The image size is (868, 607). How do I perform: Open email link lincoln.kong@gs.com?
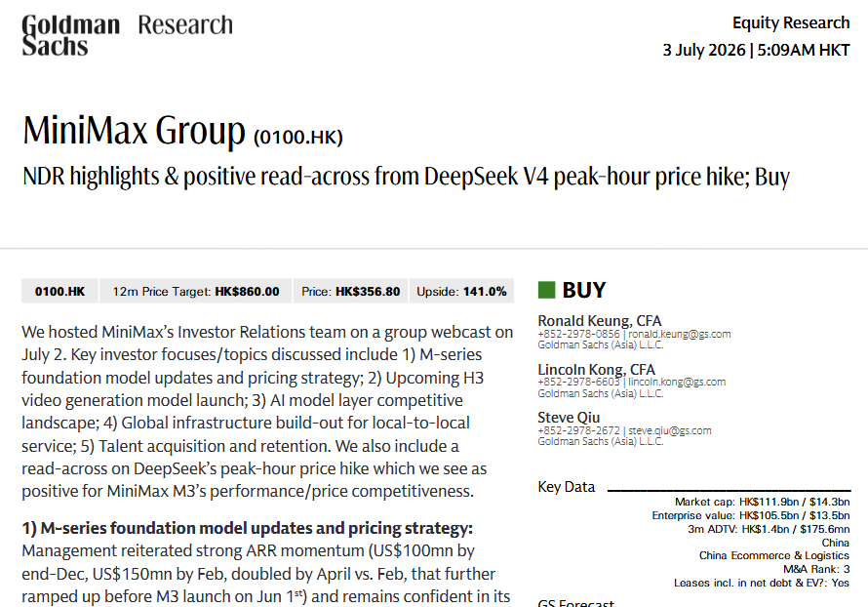pos(677,383)
